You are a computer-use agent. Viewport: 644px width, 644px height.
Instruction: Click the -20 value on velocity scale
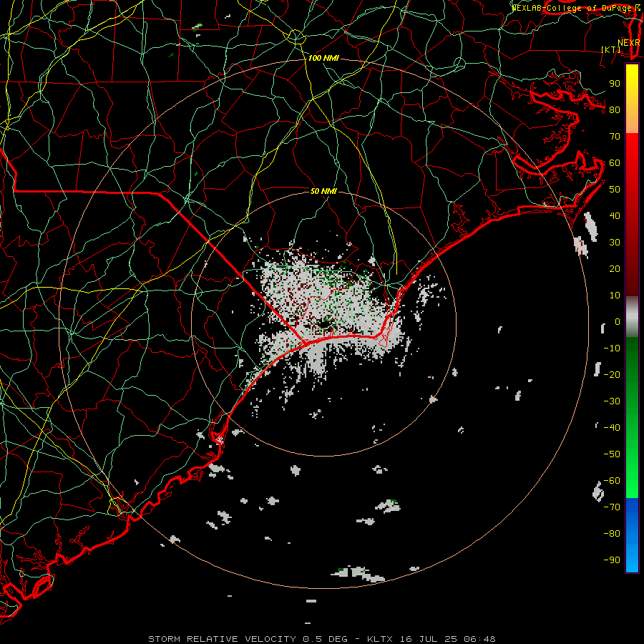click(612, 374)
